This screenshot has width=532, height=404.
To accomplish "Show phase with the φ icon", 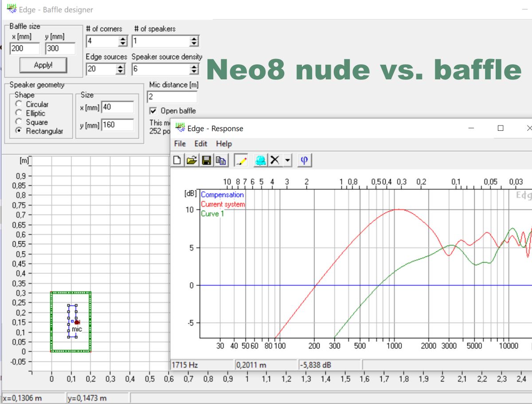I will pyautogui.click(x=304, y=160).
